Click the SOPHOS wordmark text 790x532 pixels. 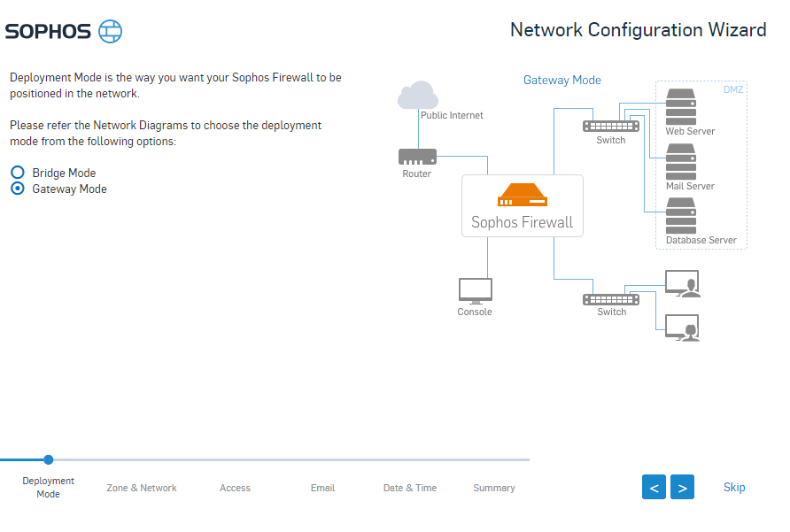coord(48,31)
